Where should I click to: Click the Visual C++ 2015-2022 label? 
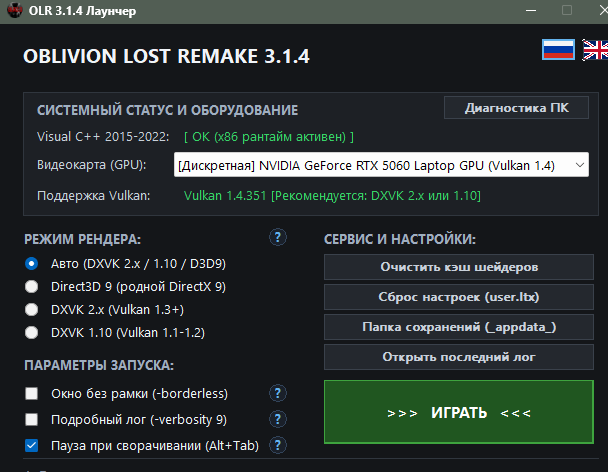click(x=103, y=137)
